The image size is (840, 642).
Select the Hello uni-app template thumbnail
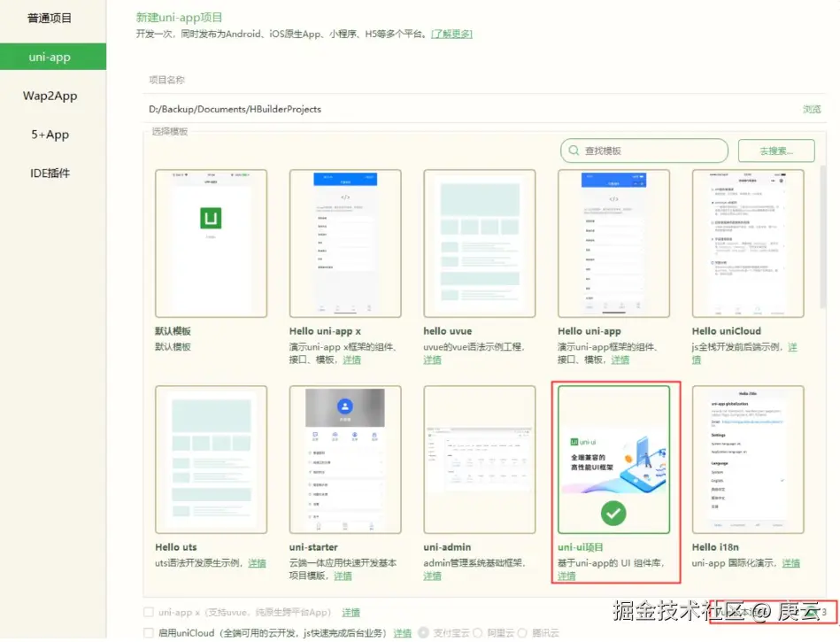click(x=613, y=244)
